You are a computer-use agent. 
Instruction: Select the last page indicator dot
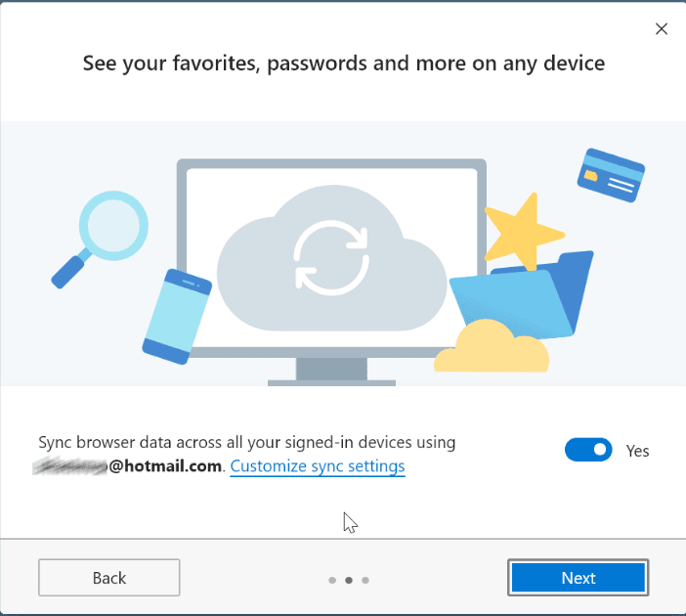tap(365, 580)
